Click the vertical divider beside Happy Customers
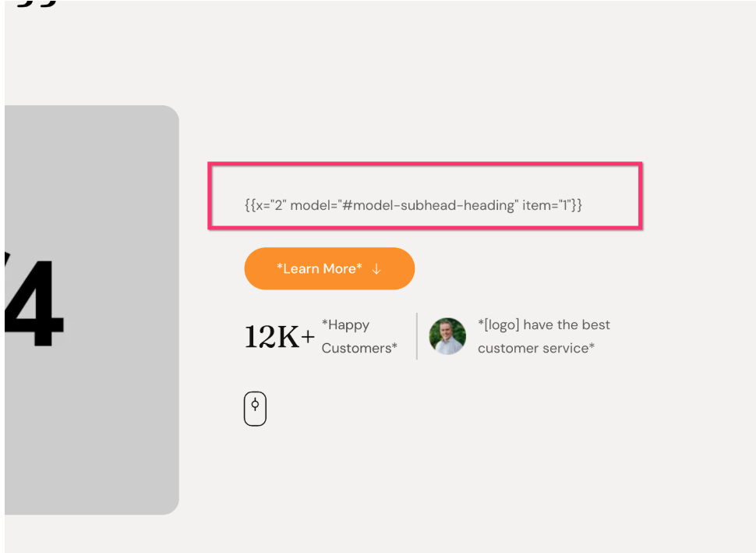Image resolution: width=756 pixels, height=553 pixels. (417, 336)
